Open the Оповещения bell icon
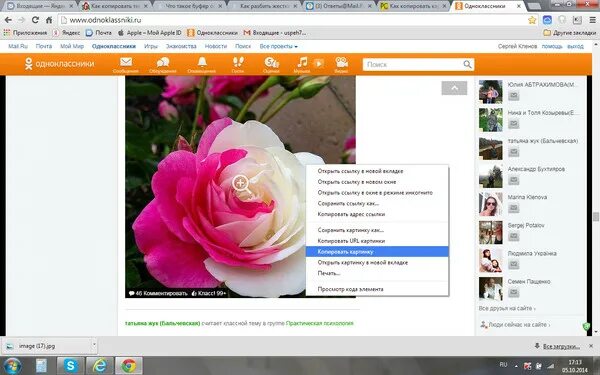 pyautogui.click(x=202, y=64)
